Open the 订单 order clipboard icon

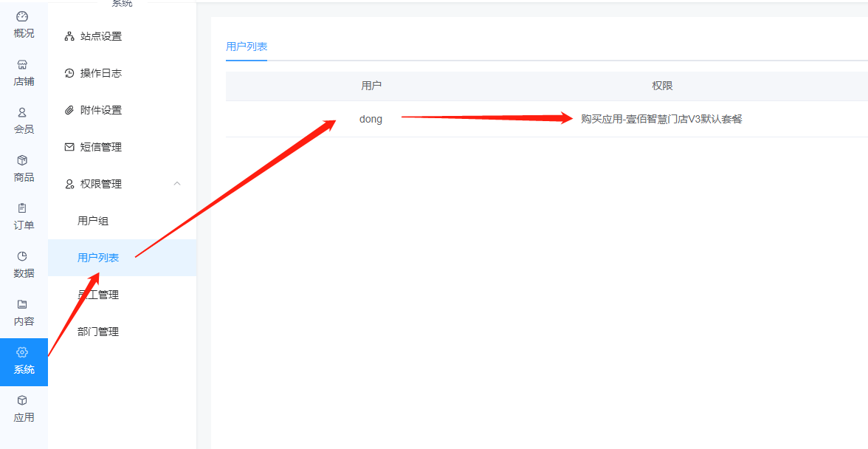point(22,208)
